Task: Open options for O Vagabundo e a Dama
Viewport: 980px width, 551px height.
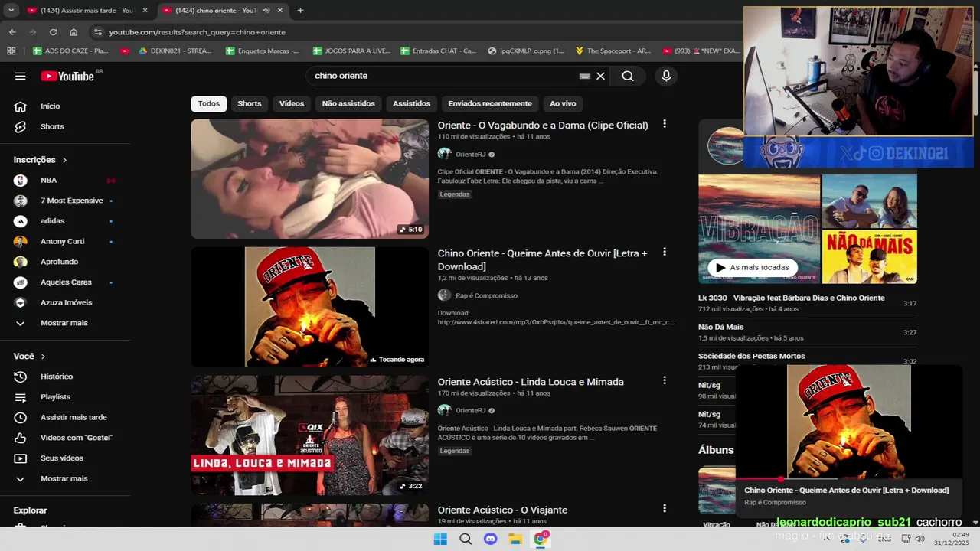Action: [x=665, y=124]
